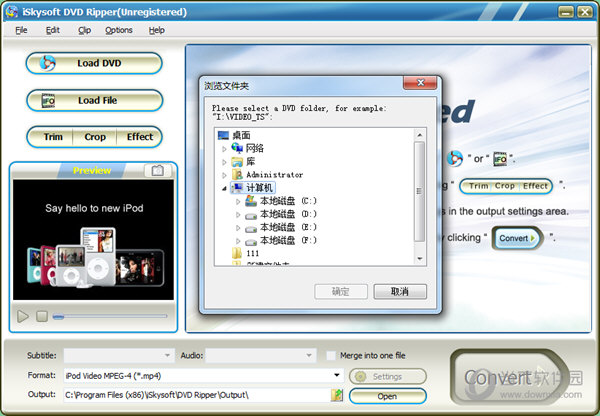Select the 本地磁盘 (D:) row text
This screenshot has width=600, height=416.
(289, 214)
